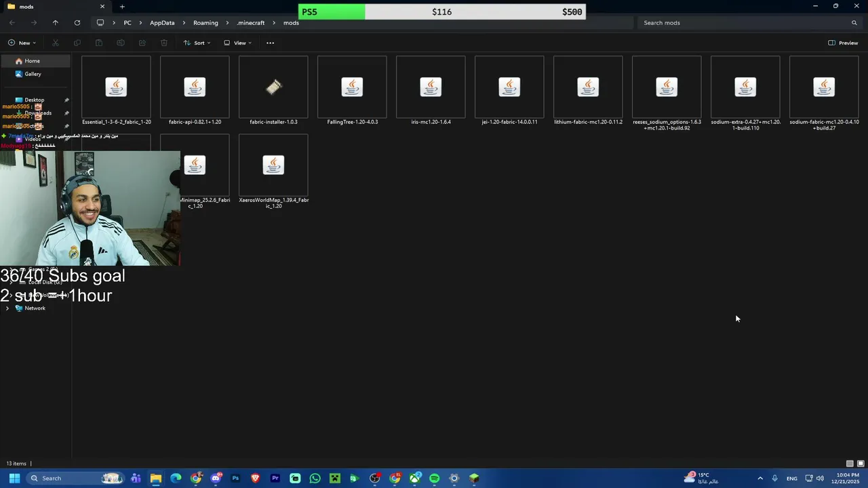The height and width of the screenshot is (488, 868).
Task: Click the Cut toolbar icon
Action: click(x=56, y=43)
